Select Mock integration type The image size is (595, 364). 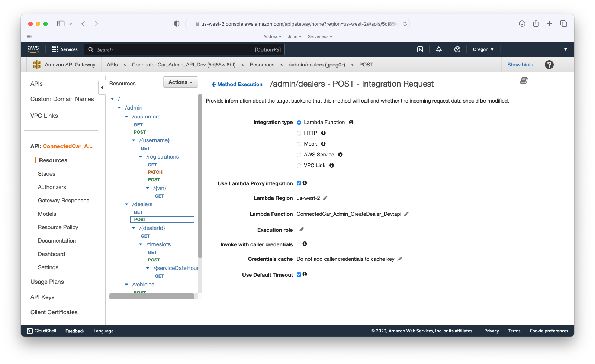click(x=299, y=144)
